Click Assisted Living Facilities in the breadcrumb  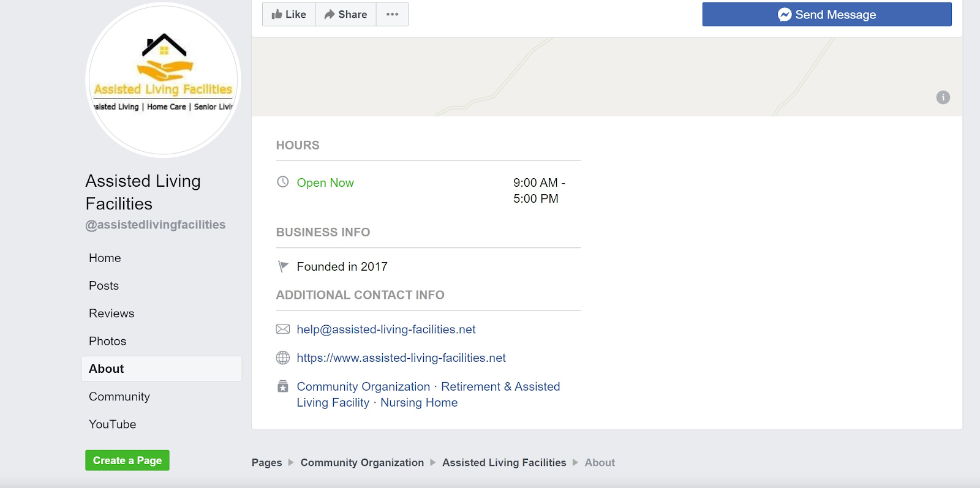[504, 462]
